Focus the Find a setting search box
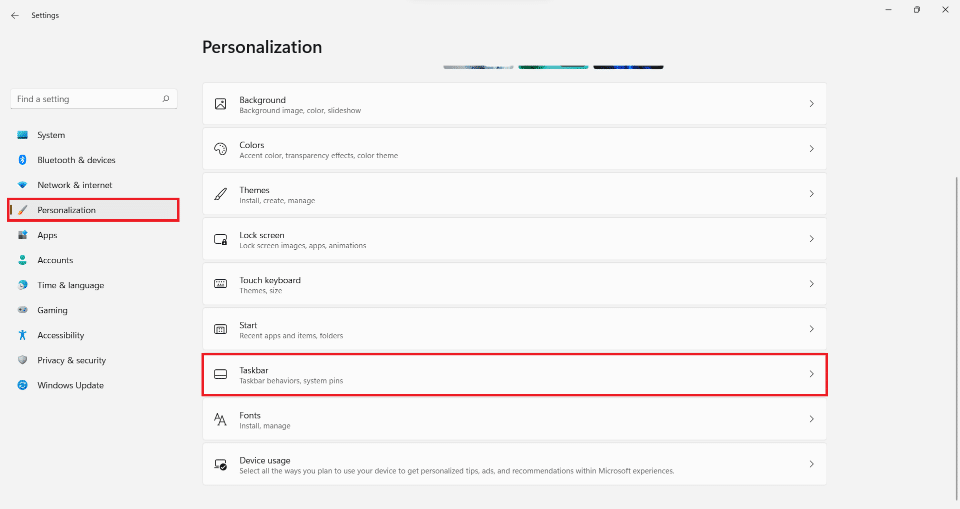Viewport: 960px width, 509px height. 85,99
